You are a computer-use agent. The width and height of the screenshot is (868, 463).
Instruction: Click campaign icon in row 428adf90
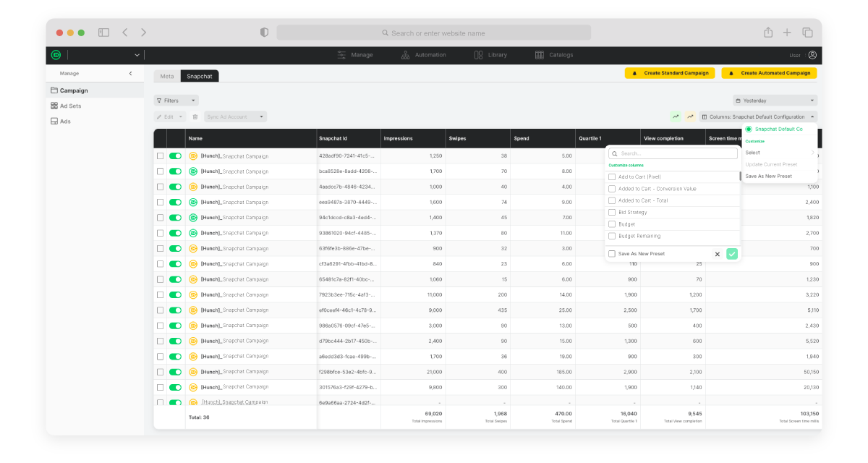(x=193, y=156)
